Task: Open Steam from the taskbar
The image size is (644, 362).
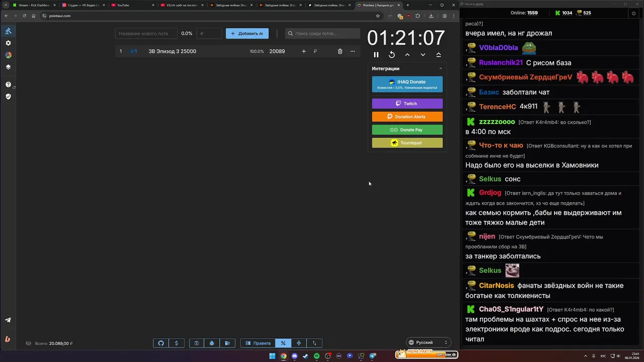Action: point(305,356)
